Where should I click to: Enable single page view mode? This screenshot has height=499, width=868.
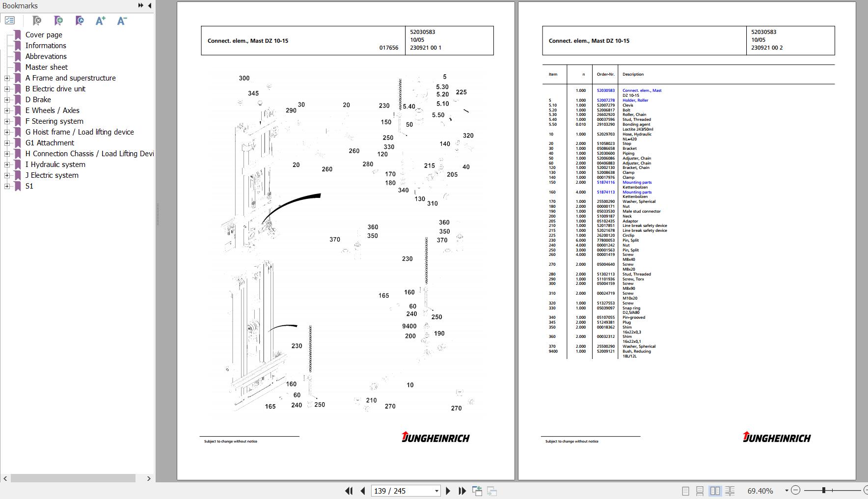[686, 491]
